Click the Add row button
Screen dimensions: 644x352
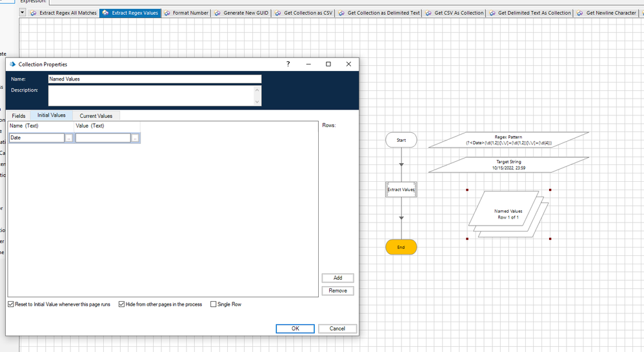[337, 278]
